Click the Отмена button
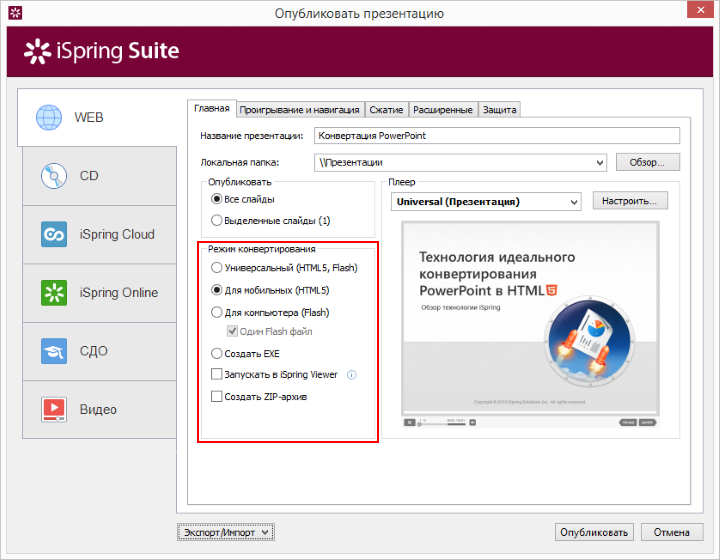 click(x=672, y=532)
